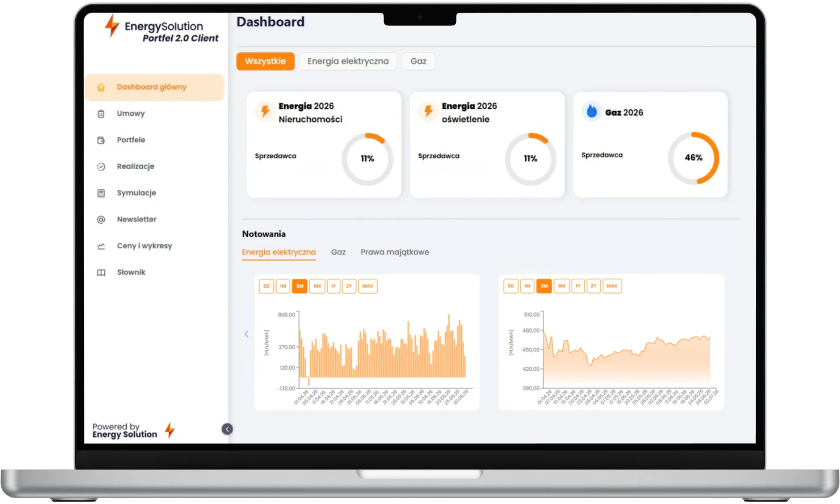Click the Słownik book icon

[x=101, y=273]
